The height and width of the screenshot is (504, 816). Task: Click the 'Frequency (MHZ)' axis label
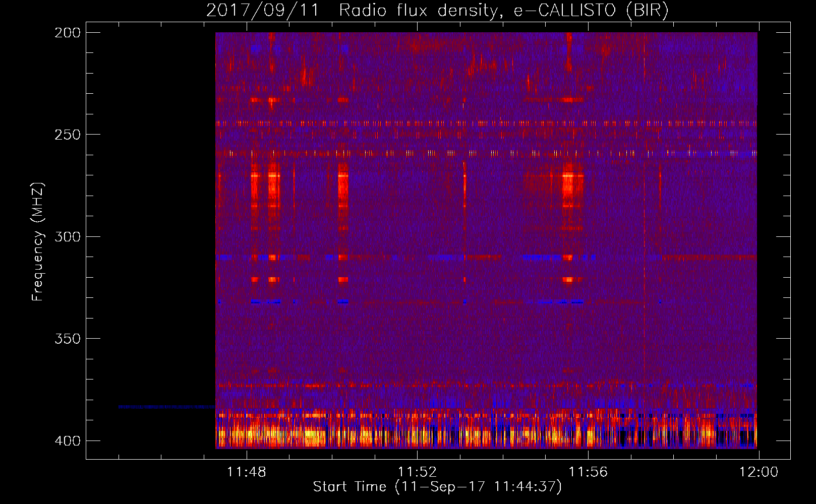(x=38, y=241)
